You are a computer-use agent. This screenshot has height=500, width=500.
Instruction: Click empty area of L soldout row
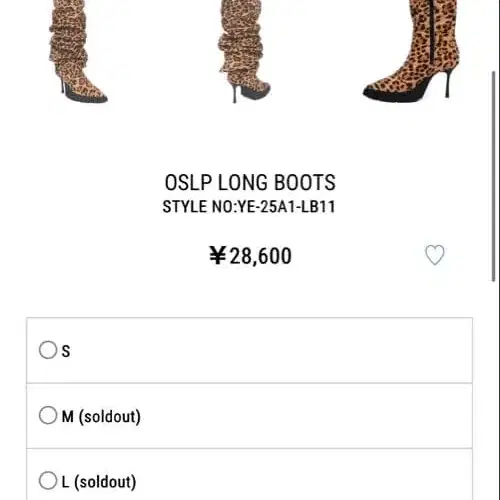click(300, 480)
